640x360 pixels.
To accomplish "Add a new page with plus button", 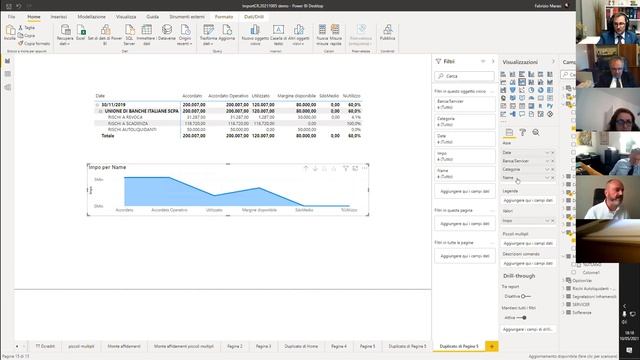I will click(x=491, y=346).
